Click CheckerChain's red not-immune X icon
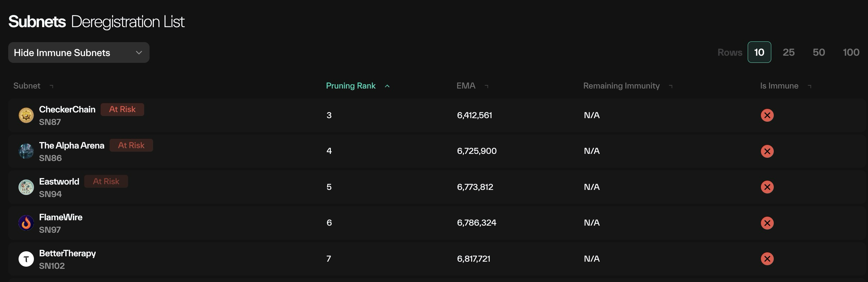The width and height of the screenshot is (868, 282). point(767,115)
